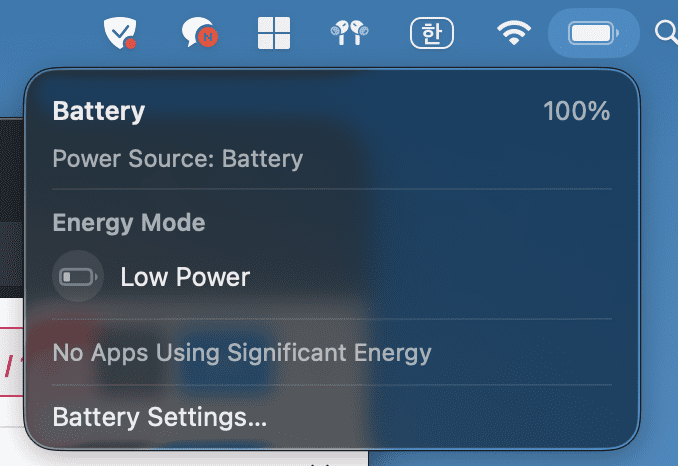The height and width of the screenshot is (466, 678).
Task: Click the Energy Mode section heading
Action: [129, 223]
